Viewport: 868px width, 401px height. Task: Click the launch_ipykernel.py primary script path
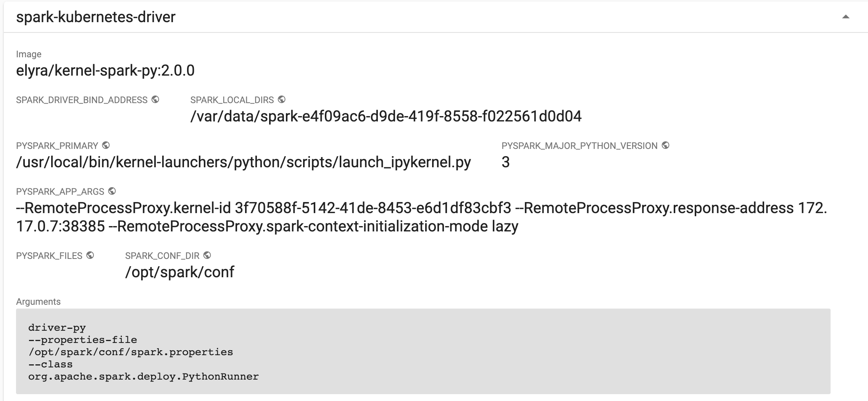point(244,161)
